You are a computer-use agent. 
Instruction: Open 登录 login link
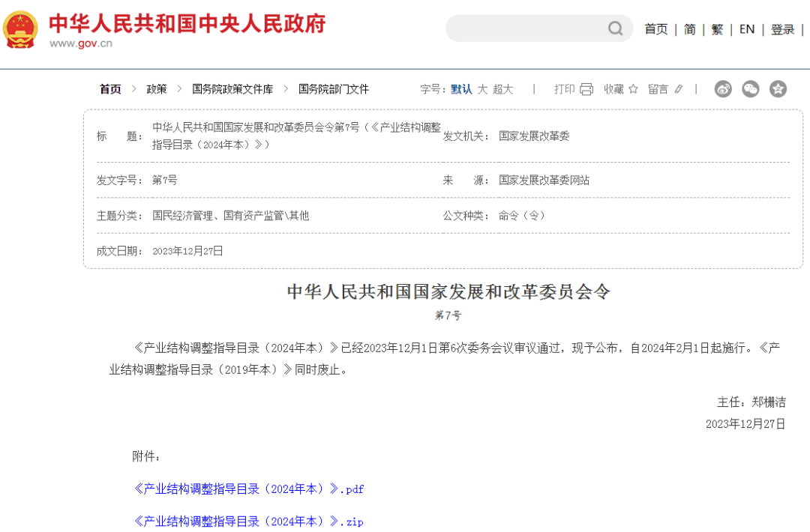coord(782,29)
